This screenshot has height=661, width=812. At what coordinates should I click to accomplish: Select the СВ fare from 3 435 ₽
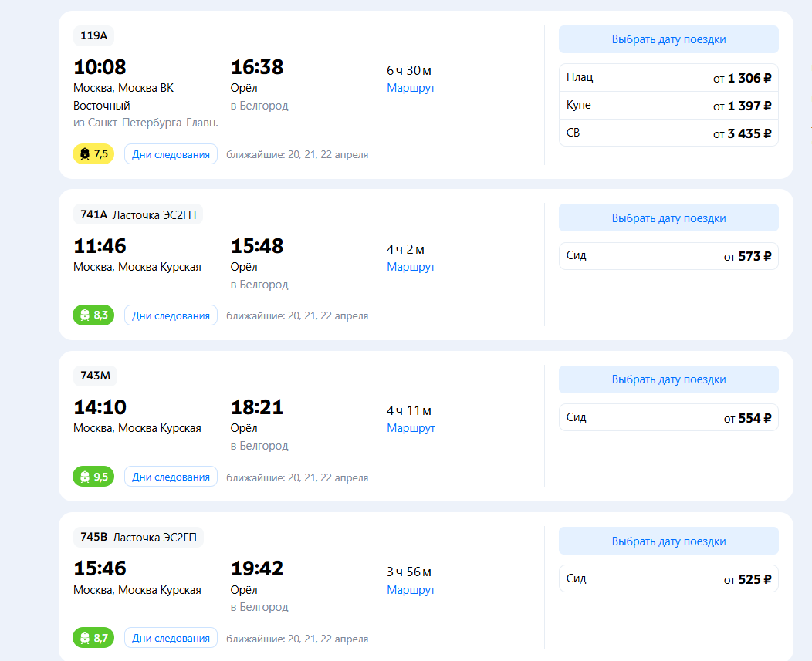(x=668, y=133)
